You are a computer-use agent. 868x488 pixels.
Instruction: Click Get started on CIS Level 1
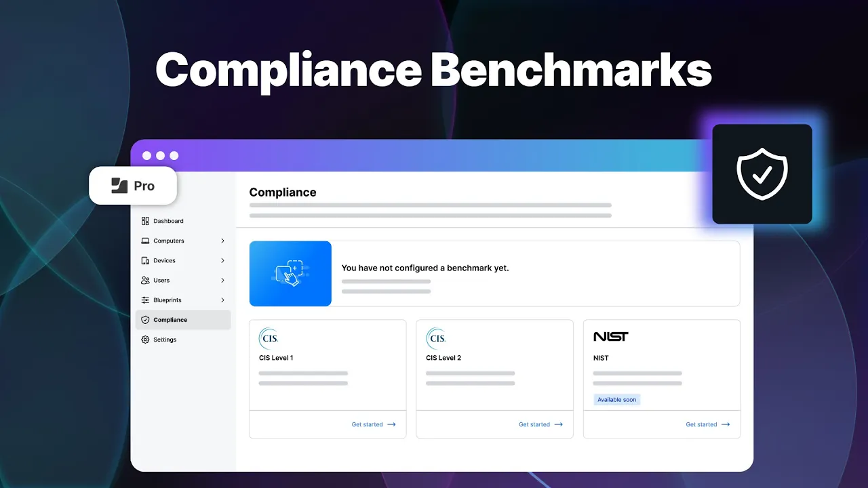(374, 424)
